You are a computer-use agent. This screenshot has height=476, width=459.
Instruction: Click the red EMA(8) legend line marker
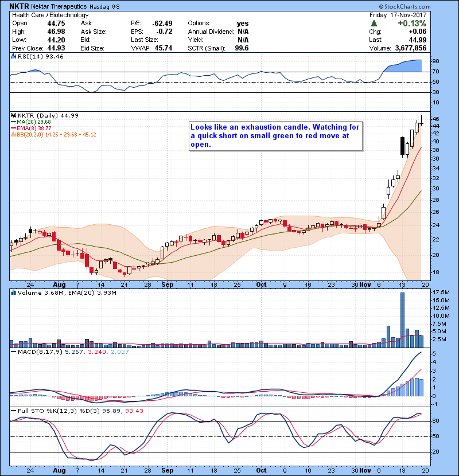[14, 128]
